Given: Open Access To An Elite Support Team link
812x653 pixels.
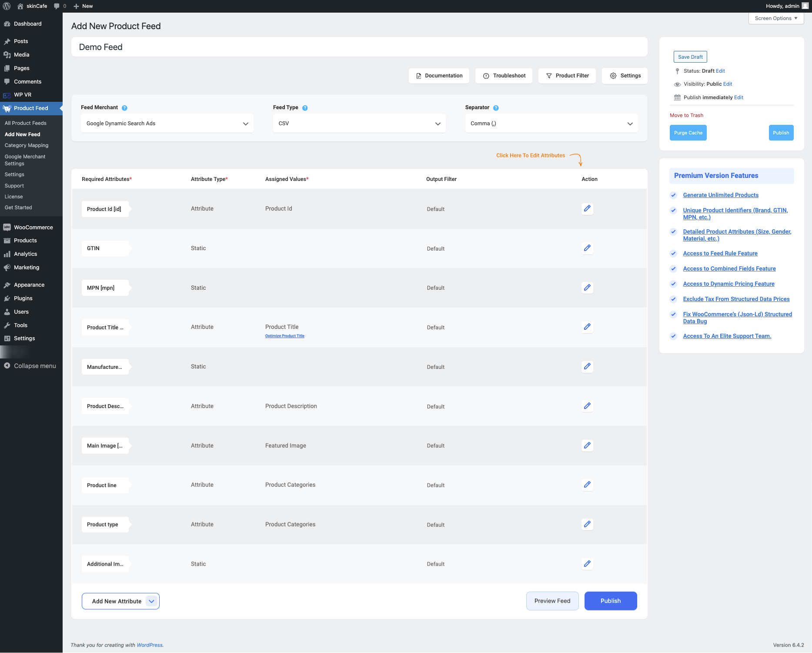Looking at the screenshot, I should 727,336.
